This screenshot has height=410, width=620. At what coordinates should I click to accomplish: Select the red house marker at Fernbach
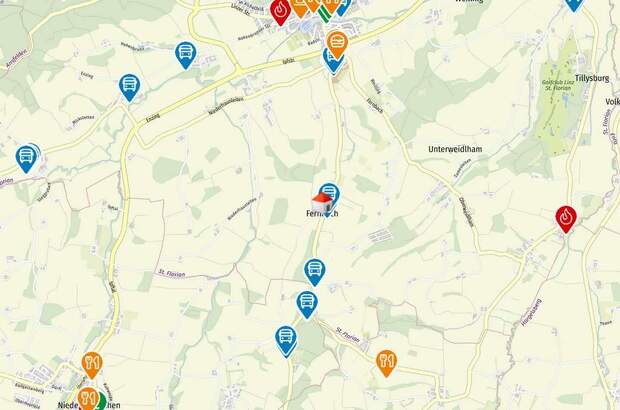click(322, 203)
